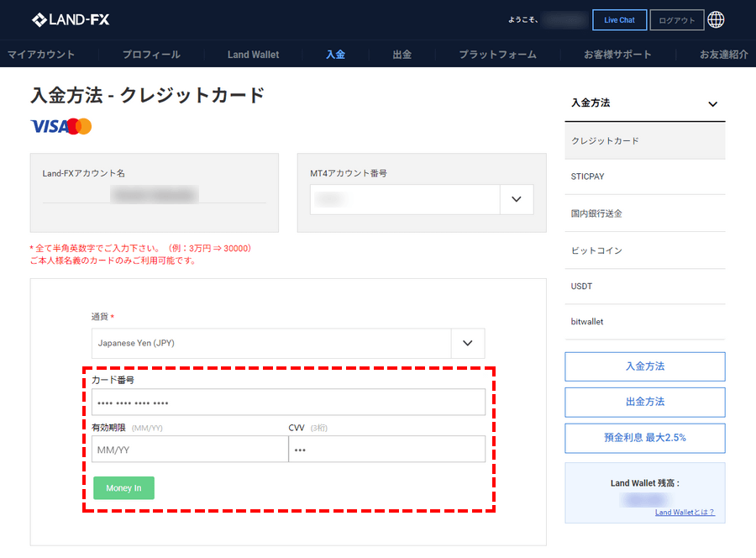
Task: Select ビットコイン deposit method
Action: pos(644,250)
